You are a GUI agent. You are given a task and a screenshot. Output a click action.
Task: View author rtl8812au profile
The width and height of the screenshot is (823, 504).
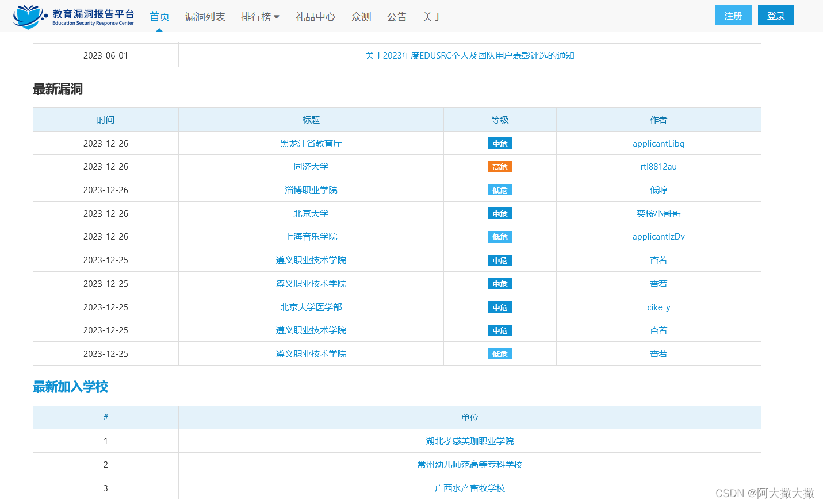coord(659,167)
